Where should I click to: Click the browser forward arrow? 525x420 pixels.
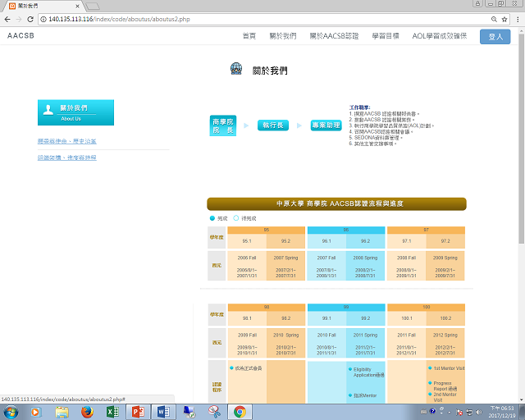[x=19, y=20]
